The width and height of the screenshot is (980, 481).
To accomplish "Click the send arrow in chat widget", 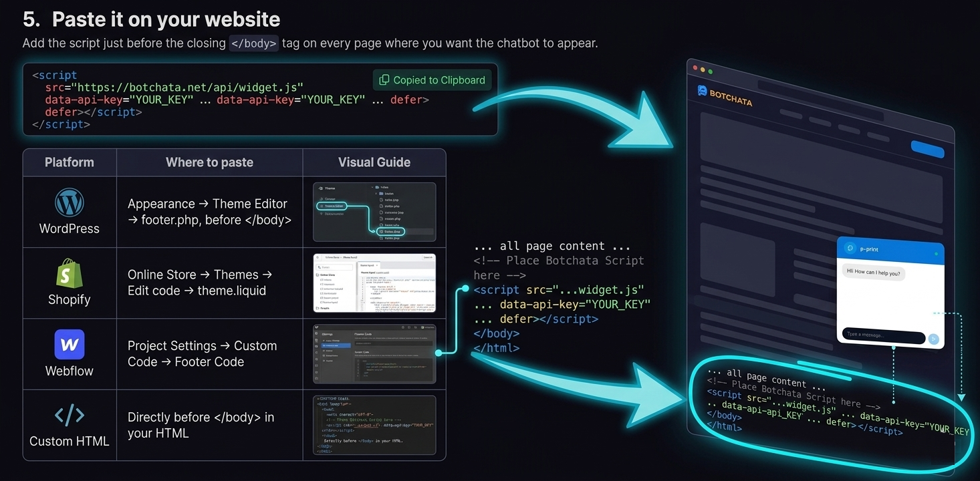I will coord(934,339).
